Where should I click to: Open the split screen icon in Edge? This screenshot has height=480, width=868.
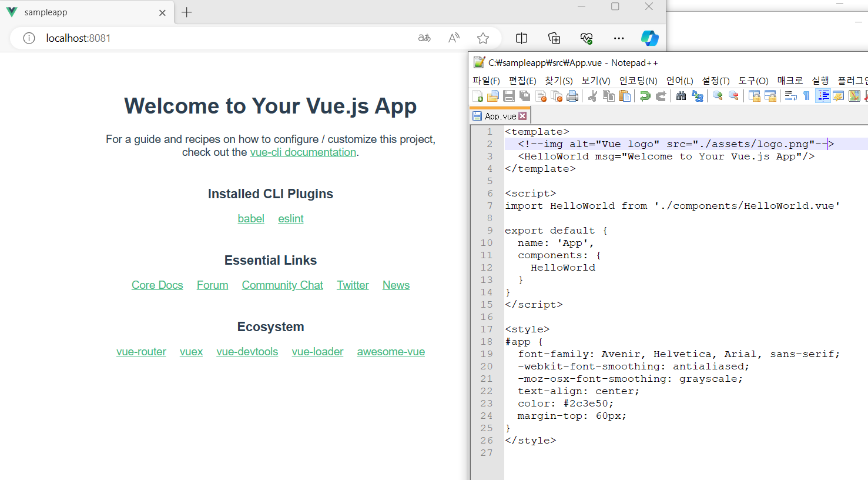click(x=521, y=38)
